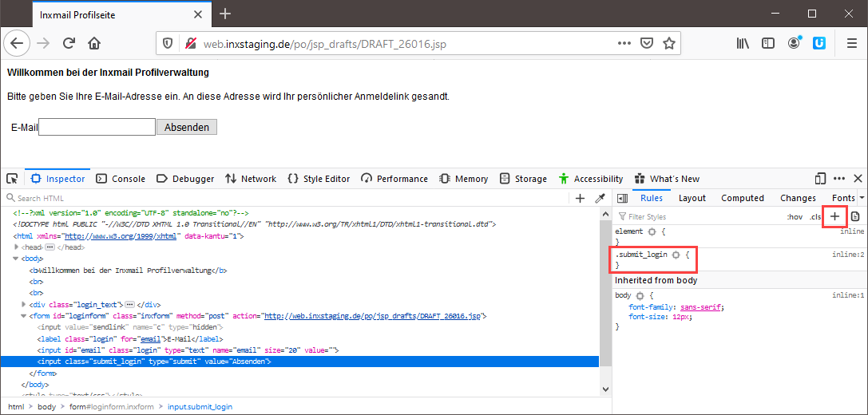Open the Network tab
The height and width of the screenshot is (415, 868).
[x=251, y=179]
